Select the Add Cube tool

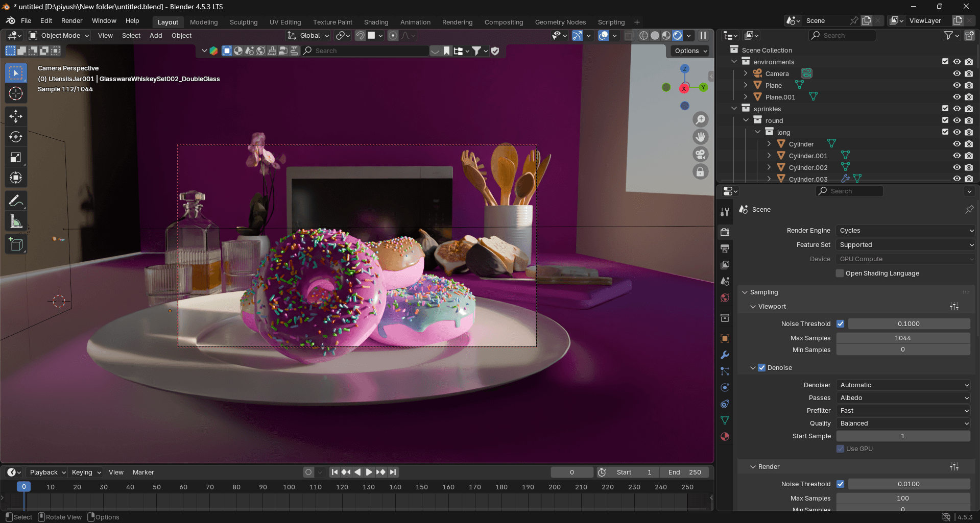pos(16,244)
